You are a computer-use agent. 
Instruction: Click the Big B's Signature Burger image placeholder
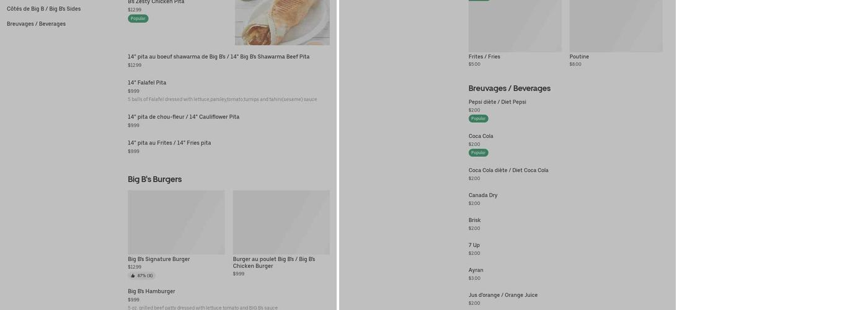[176, 222]
